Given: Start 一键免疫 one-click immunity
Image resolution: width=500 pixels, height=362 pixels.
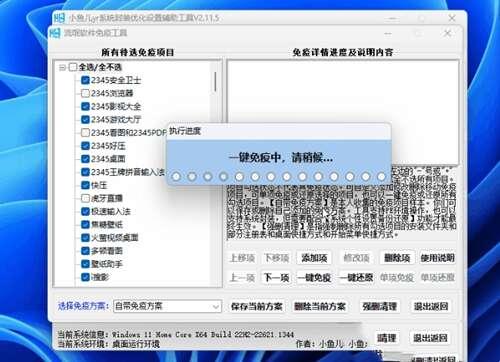Looking at the screenshot, I should pos(314,278).
